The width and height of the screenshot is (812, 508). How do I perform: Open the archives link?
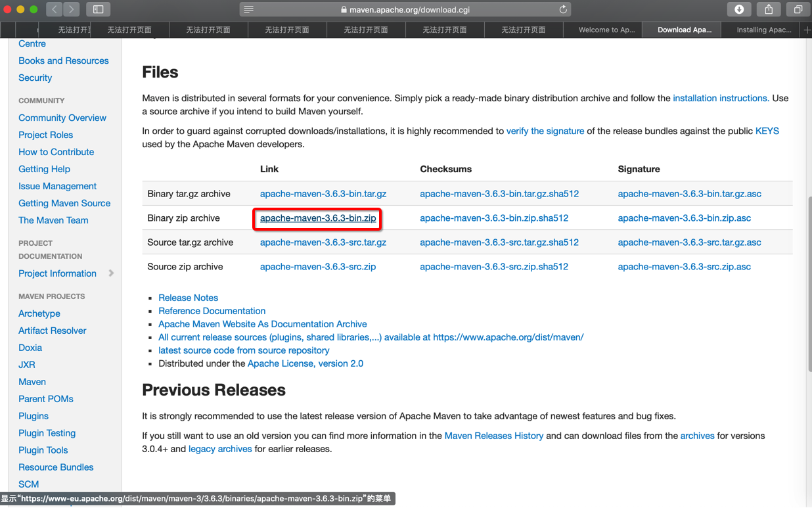pyautogui.click(x=697, y=436)
